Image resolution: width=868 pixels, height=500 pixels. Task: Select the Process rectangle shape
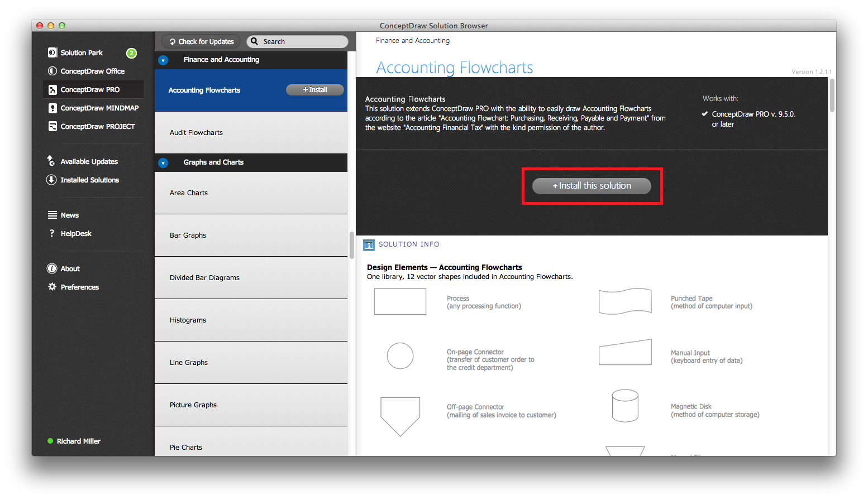coord(400,301)
